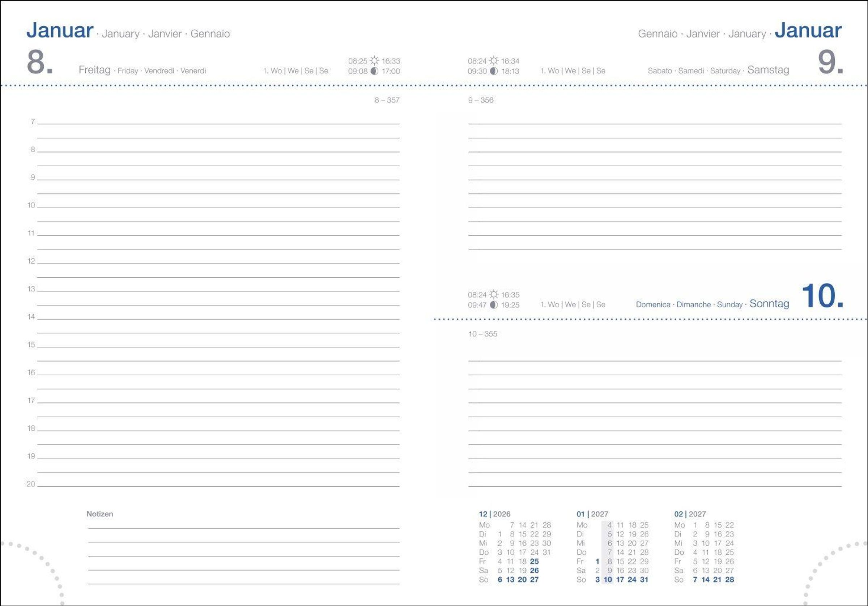868x606 pixels.
Task: Click the sun icon for Sunday 10th
Action: coord(494,294)
